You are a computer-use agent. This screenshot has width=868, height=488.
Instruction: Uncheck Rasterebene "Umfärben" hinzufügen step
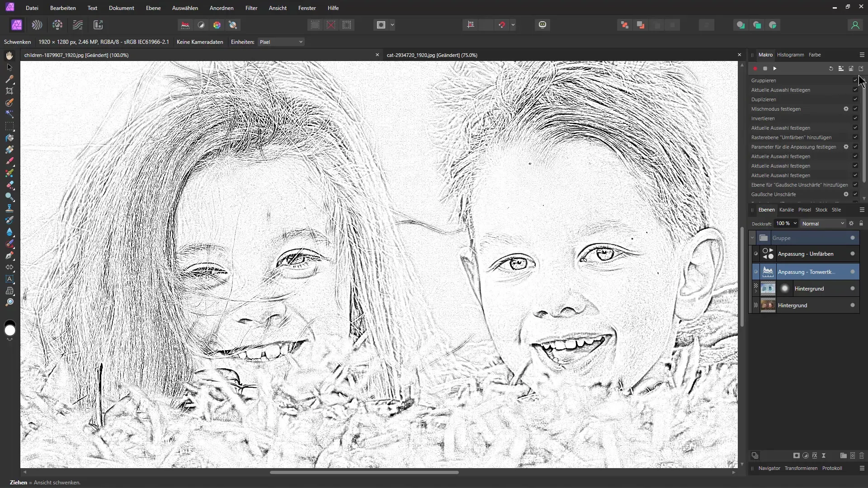click(855, 137)
